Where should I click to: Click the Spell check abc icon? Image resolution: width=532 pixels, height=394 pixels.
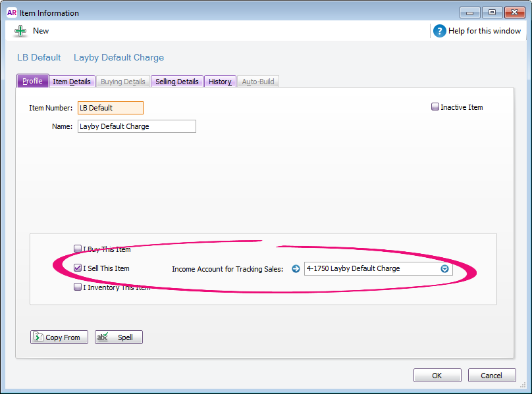pos(103,337)
